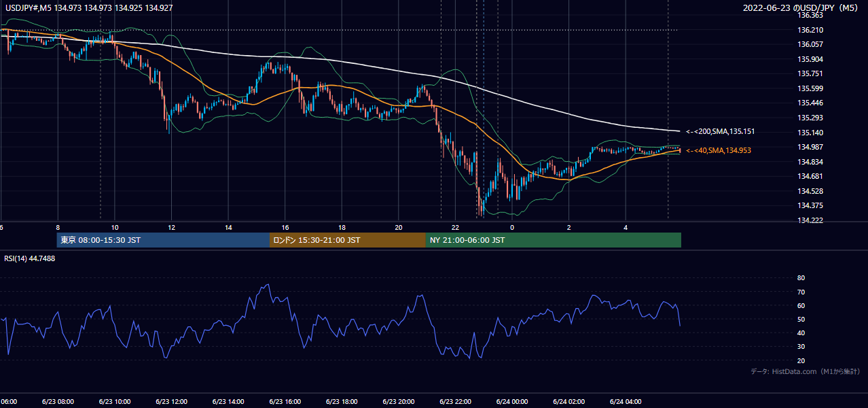Click the 135.904 price axis label

click(x=810, y=59)
